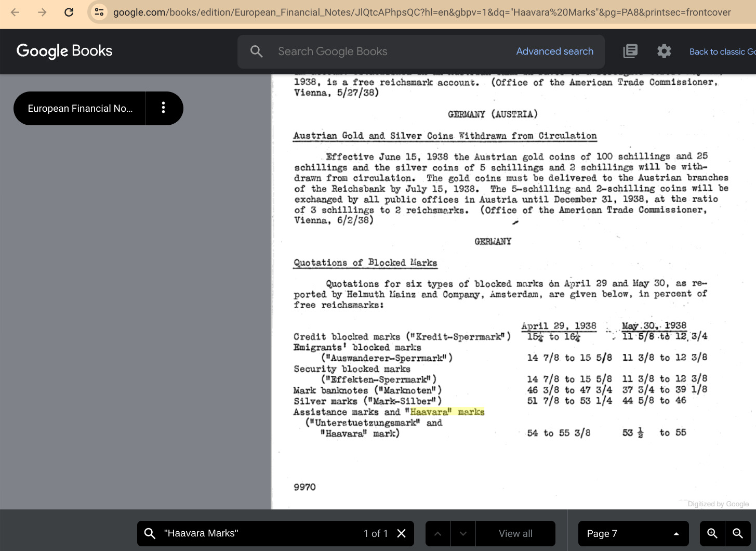The image size is (756, 551).
Task: Open My Library icon
Action: pos(630,51)
